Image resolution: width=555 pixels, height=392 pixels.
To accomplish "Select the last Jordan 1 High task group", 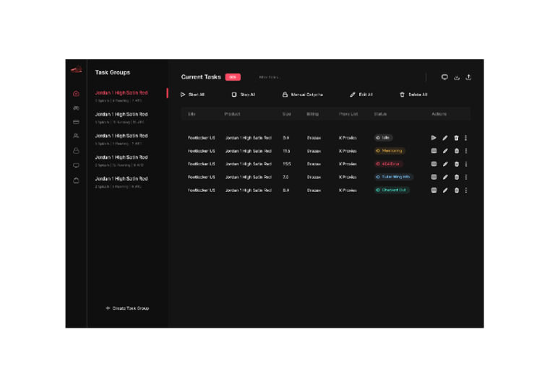I will (121, 179).
